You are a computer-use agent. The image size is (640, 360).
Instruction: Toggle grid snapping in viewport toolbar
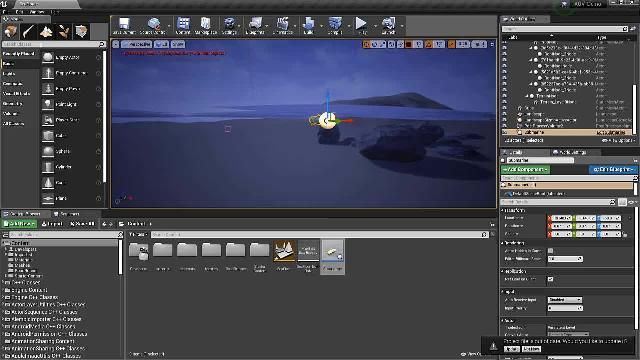point(409,44)
